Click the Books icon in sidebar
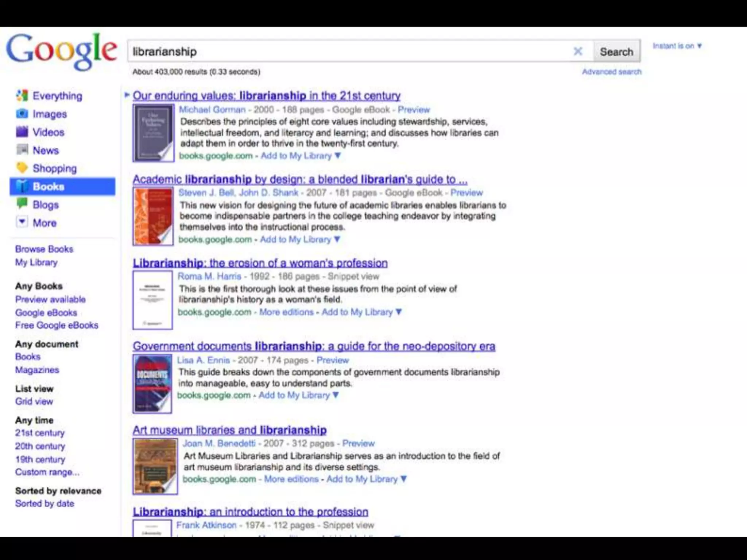 [x=22, y=186]
